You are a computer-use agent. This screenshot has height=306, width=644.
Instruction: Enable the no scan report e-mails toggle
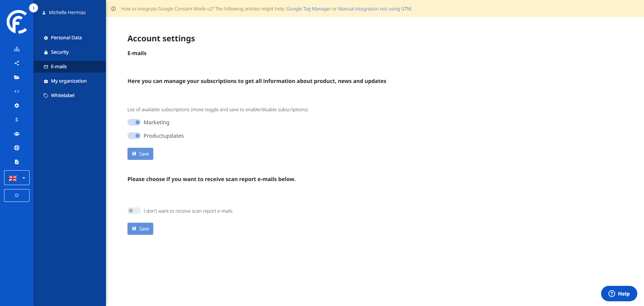pyautogui.click(x=134, y=211)
